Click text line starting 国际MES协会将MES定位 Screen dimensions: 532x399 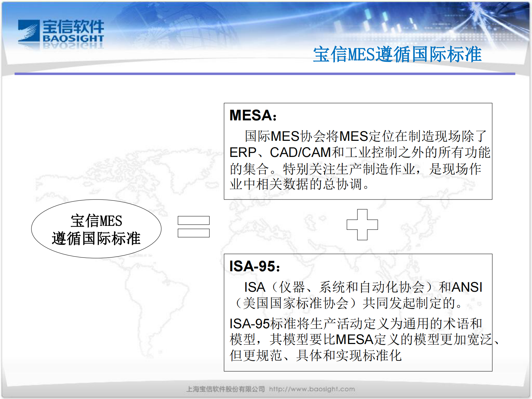(x=366, y=136)
